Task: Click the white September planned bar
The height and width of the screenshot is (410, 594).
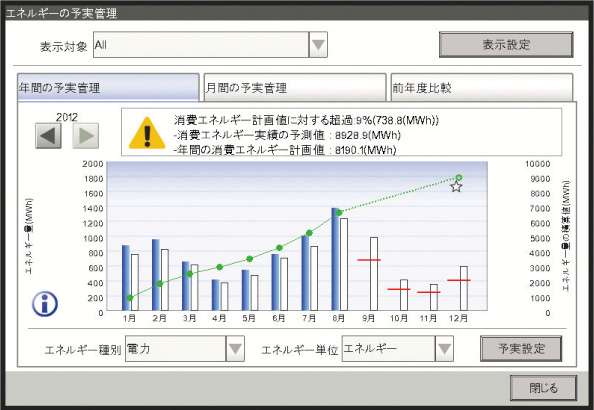Action: tap(374, 274)
